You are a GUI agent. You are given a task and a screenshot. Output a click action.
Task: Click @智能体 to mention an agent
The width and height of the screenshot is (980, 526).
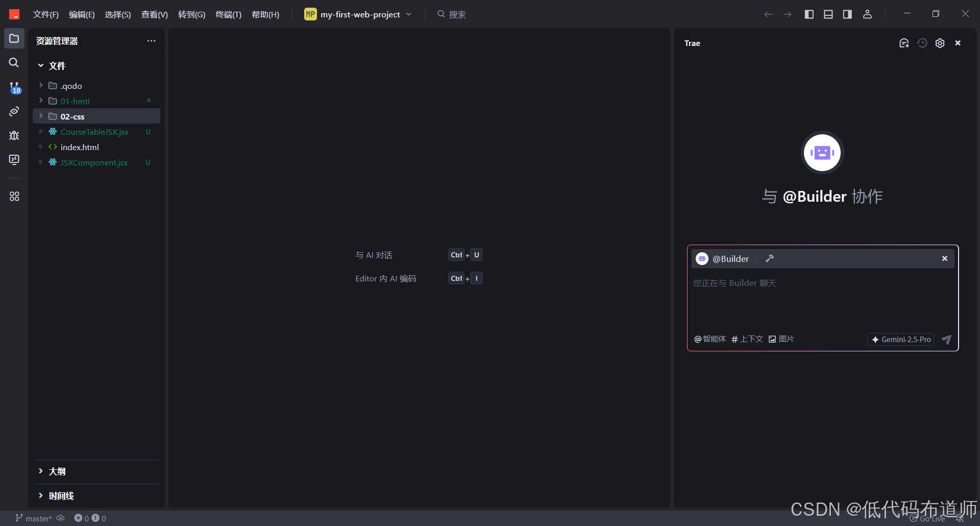[710, 339]
